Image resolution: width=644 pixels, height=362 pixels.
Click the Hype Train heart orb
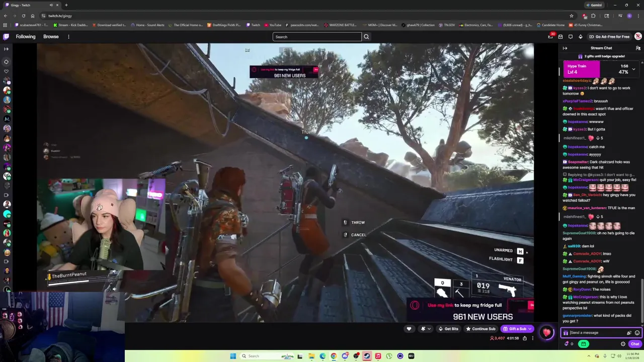point(547,332)
